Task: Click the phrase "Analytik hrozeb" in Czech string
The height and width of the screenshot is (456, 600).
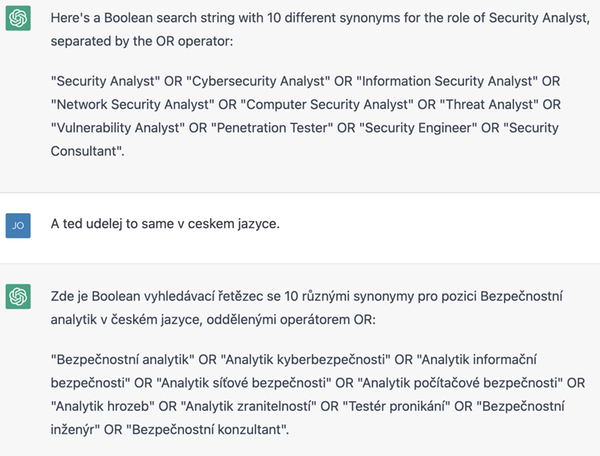Action: click(103, 406)
